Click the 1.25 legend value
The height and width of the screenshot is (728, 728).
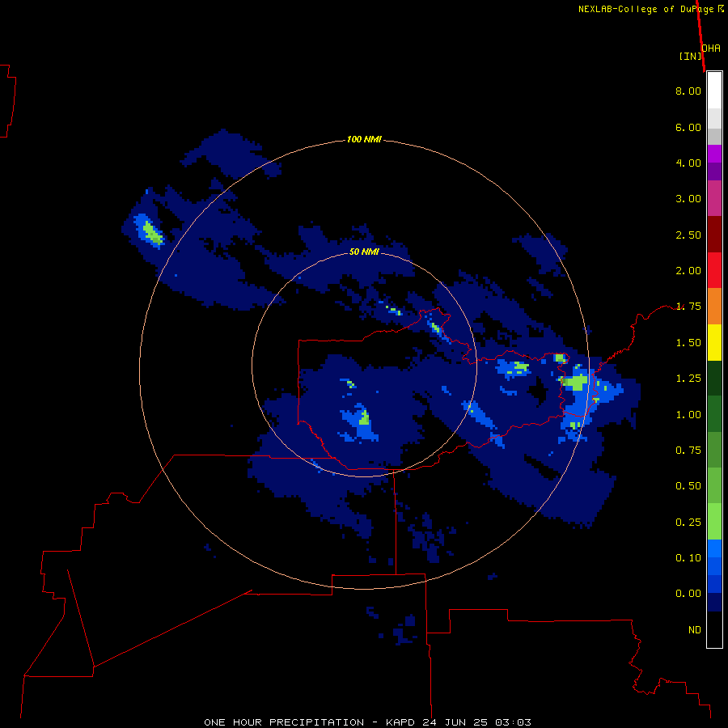point(688,379)
